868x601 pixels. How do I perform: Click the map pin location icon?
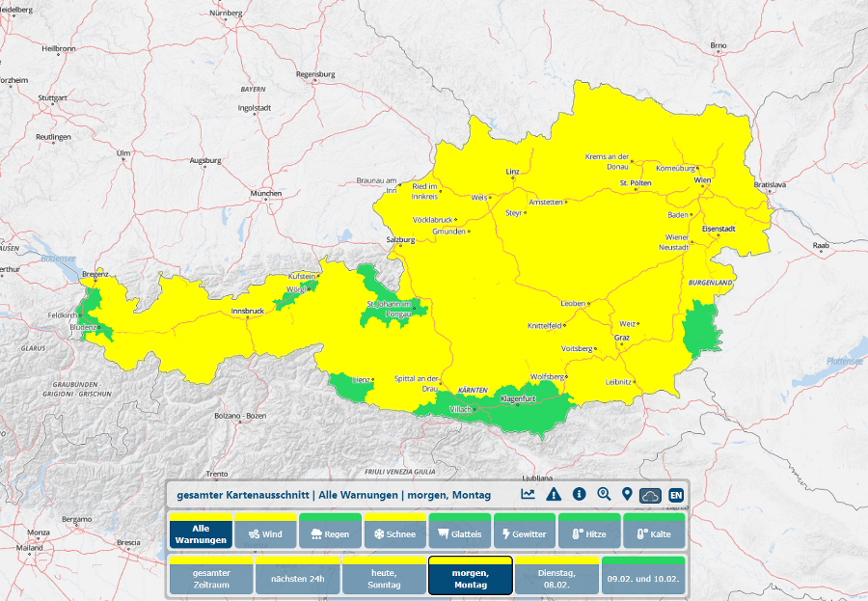coord(627,494)
